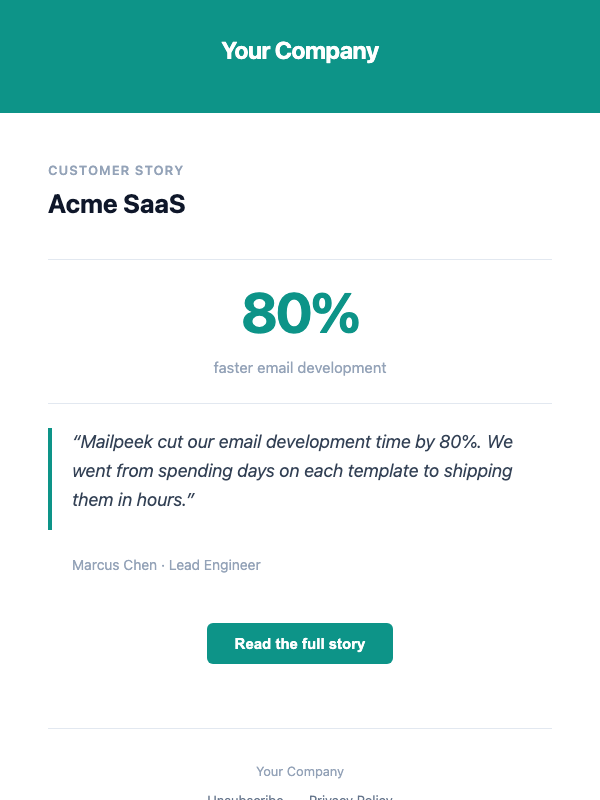Click the divider below the statistic caption
The width and height of the screenshot is (600, 800).
299,401
